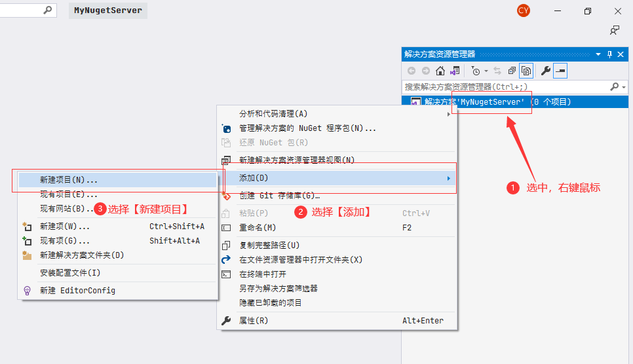Click the open folder arrow icon
Screen dimensions: 633x364
(x=226, y=260)
